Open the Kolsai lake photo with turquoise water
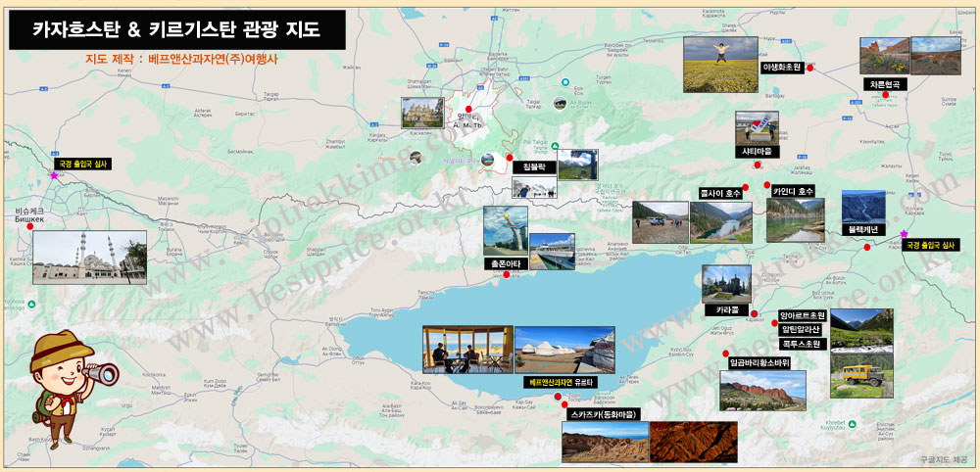The width and height of the screenshot is (980, 472). pos(721,221)
